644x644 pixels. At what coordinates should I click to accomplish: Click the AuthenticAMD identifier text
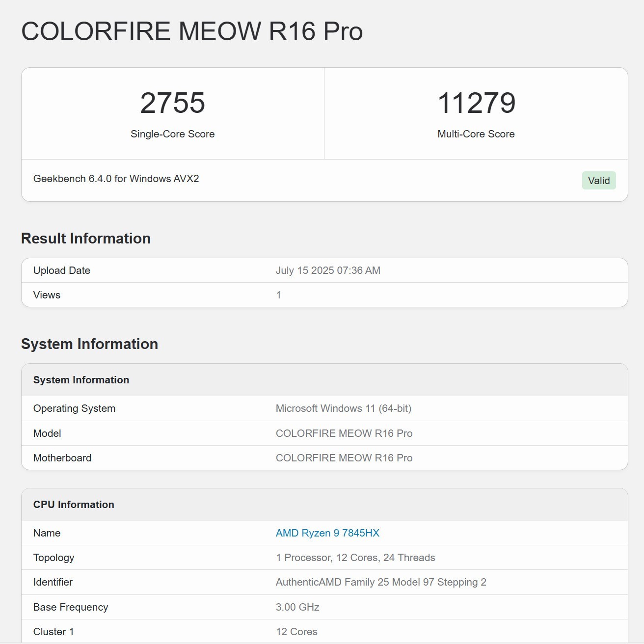coord(381,582)
